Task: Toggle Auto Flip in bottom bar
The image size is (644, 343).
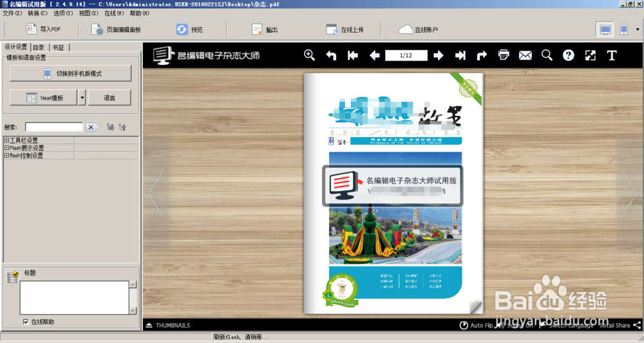Action: (476, 325)
